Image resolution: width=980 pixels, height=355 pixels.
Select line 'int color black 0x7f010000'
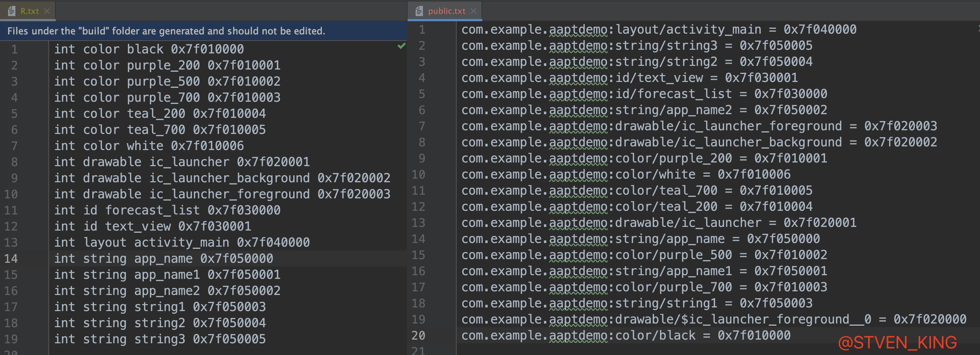[x=149, y=49]
